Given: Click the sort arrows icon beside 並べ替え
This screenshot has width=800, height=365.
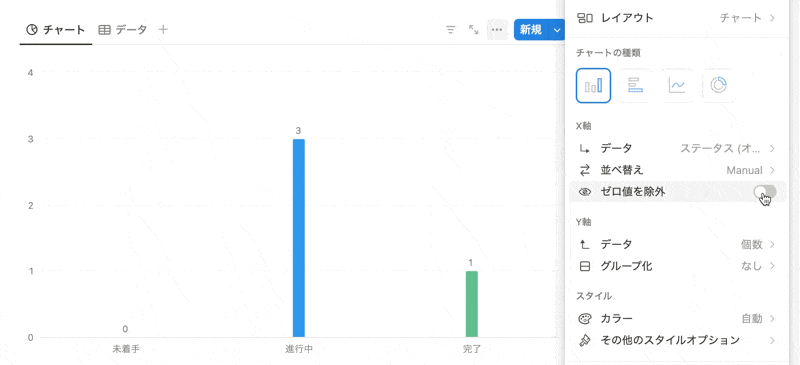Looking at the screenshot, I should [585, 170].
